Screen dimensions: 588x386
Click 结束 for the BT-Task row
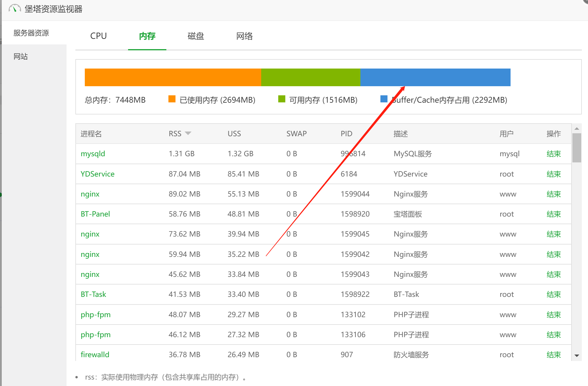point(554,295)
